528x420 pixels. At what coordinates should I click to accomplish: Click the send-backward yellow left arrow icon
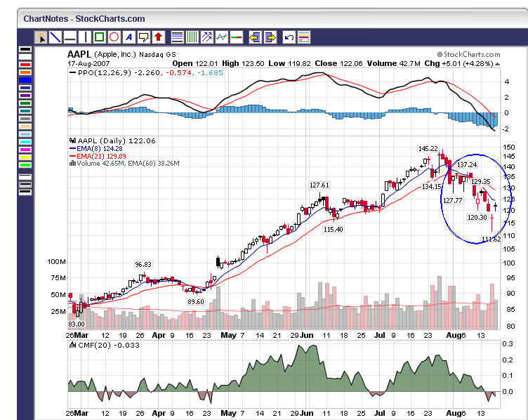pyautogui.click(x=255, y=37)
